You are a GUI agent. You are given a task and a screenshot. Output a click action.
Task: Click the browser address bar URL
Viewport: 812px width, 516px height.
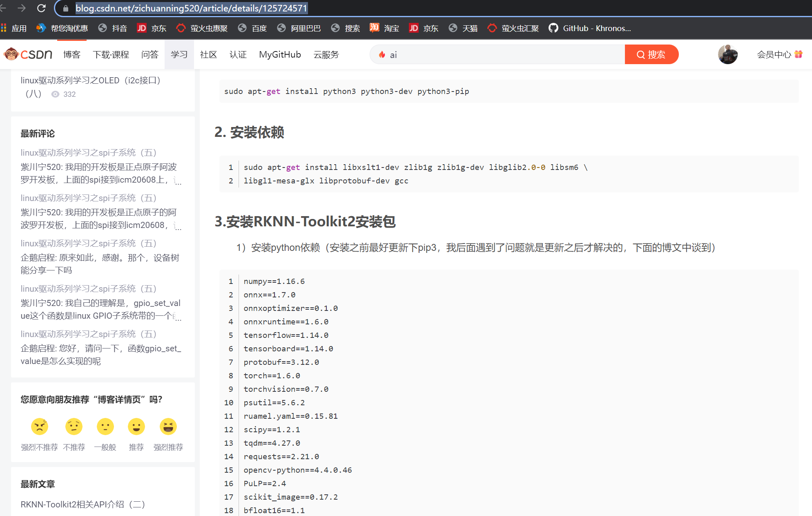click(x=191, y=8)
